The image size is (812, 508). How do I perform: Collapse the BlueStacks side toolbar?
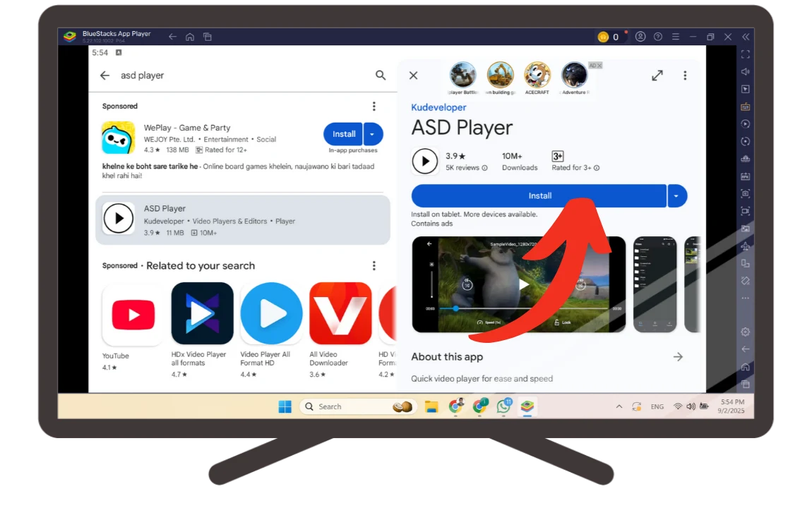[x=746, y=37]
